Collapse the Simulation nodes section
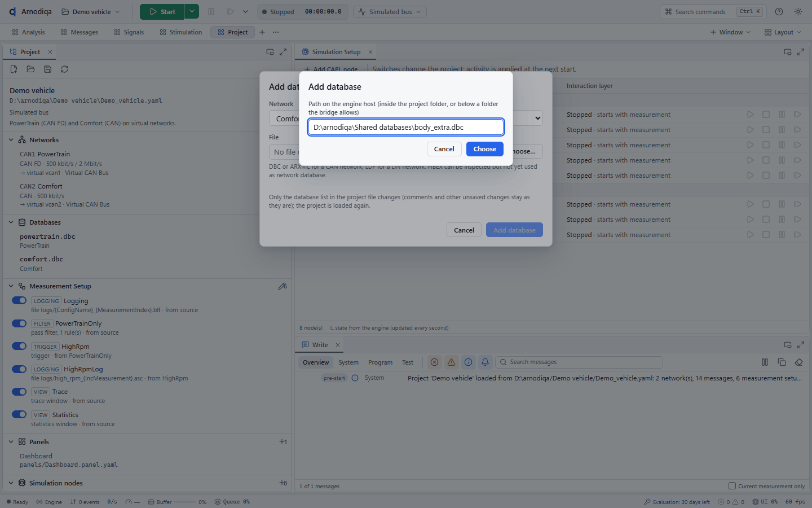This screenshot has height=508, width=812. tap(11, 483)
